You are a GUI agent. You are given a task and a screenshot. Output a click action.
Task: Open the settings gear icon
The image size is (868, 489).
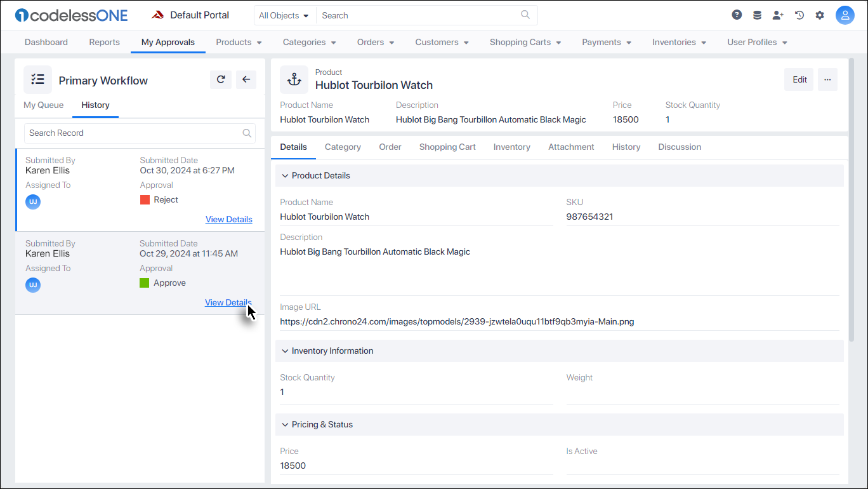[x=820, y=15]
